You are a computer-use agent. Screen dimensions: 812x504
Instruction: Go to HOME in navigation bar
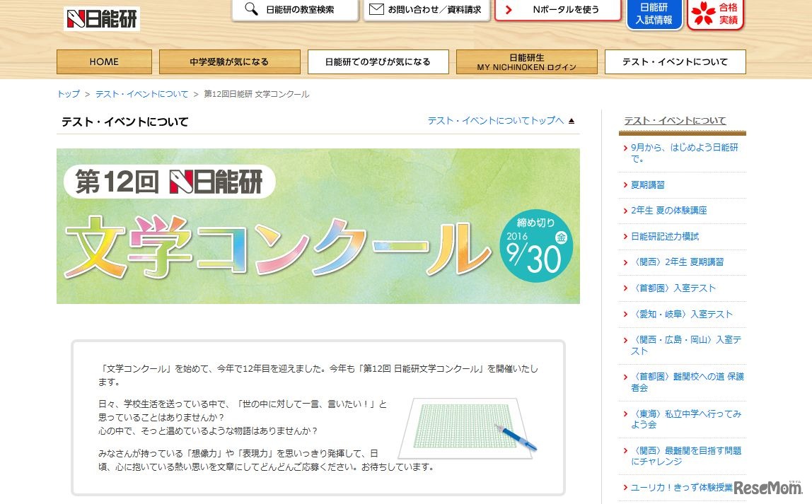tap(104, 61)
